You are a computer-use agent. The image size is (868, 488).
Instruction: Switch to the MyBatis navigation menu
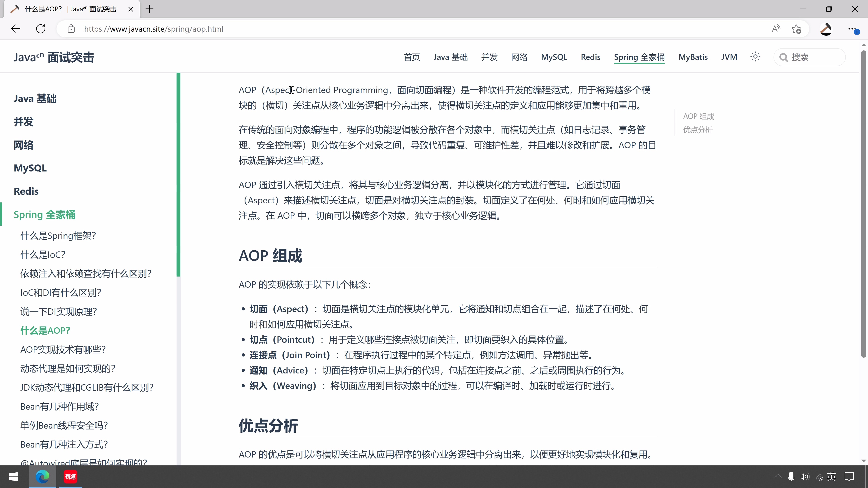[693, 57]
